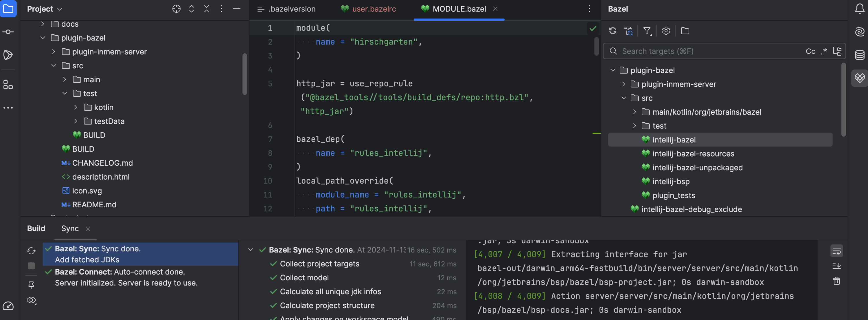The width and height of the screenshot is (868, 320).
Task: Open Bazel tool window settings gear
Action: tap(665, 31)
